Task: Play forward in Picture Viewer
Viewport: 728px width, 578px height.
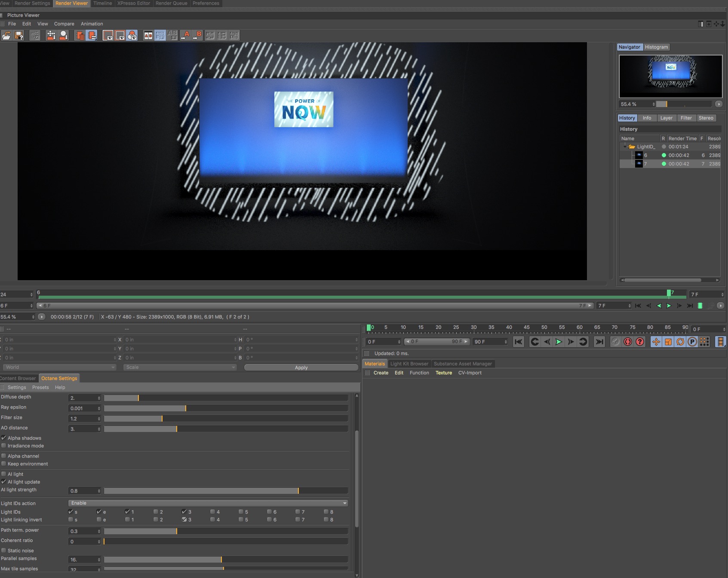Action: click(x=669, y=306)
